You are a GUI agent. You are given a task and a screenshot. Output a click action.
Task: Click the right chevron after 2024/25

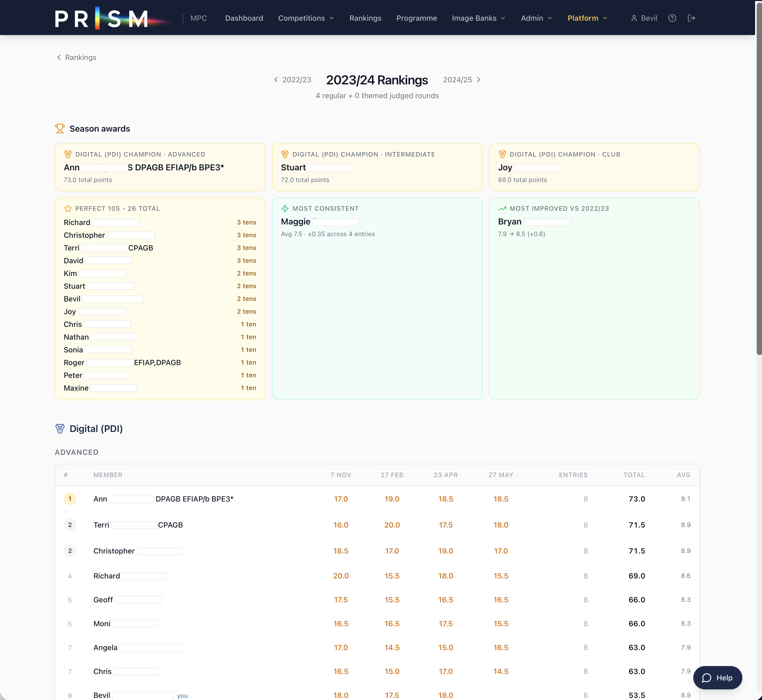pyautogui.click(x=479, y=80)
